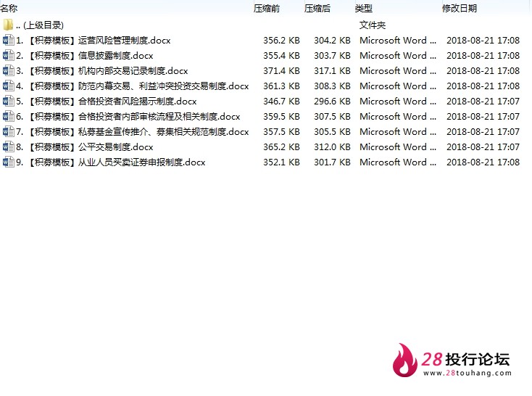Sort by the 压缩后 column header
This screenshot has height=396, width=532.
[317, 9]
